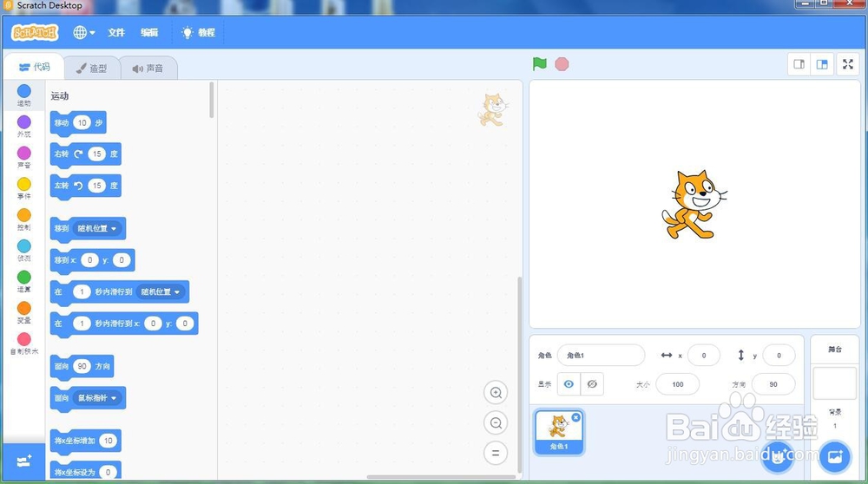Switch to the 声音 sounds tab
The image size is (868, 484).
[x=148, y=69]
